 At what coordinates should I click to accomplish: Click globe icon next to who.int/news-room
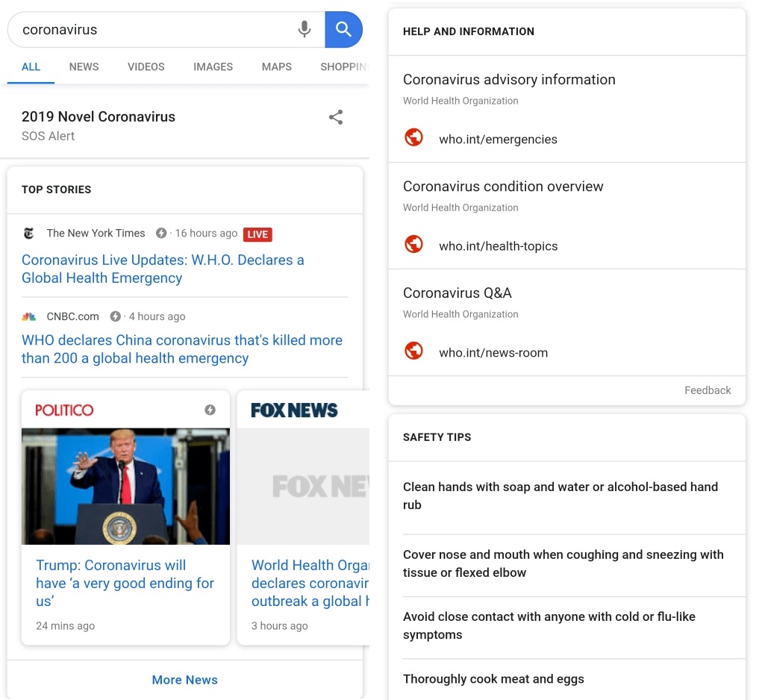[x=413, y=351]
